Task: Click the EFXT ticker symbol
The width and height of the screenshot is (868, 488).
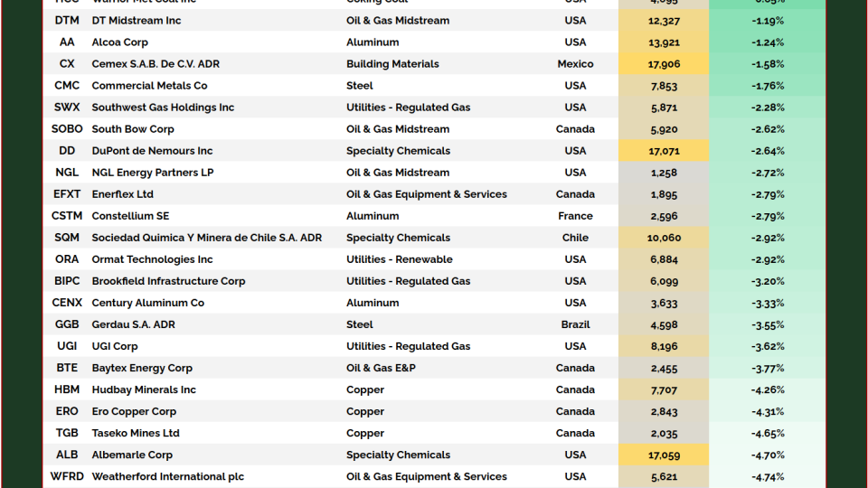Action: click(67, 194)
